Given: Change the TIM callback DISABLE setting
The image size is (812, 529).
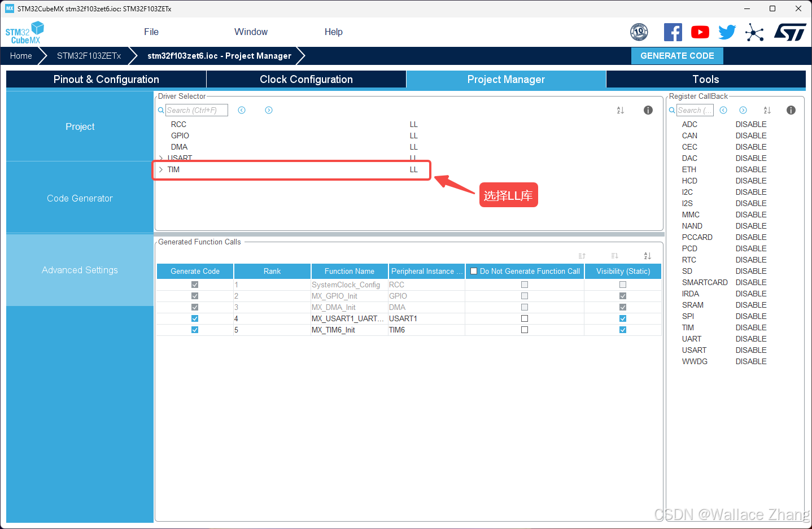Looking at the screenshot, I should tap(751, 327).
